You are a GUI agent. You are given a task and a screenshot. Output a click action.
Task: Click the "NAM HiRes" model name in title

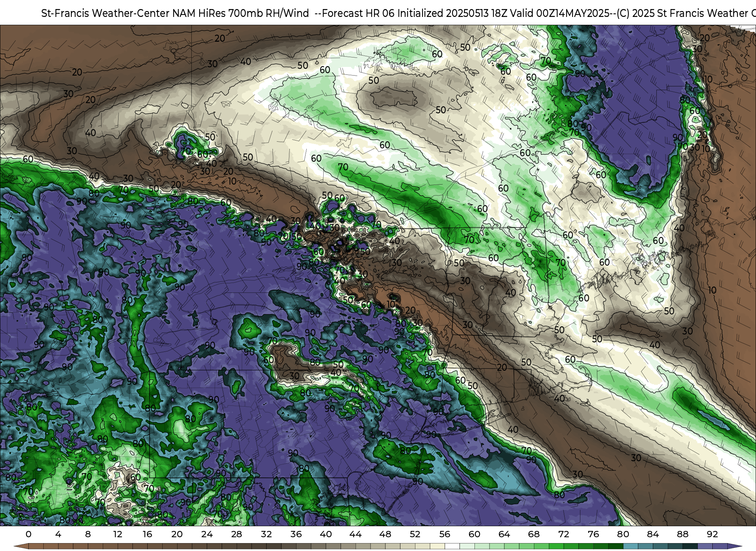click(x=199, y=13)
